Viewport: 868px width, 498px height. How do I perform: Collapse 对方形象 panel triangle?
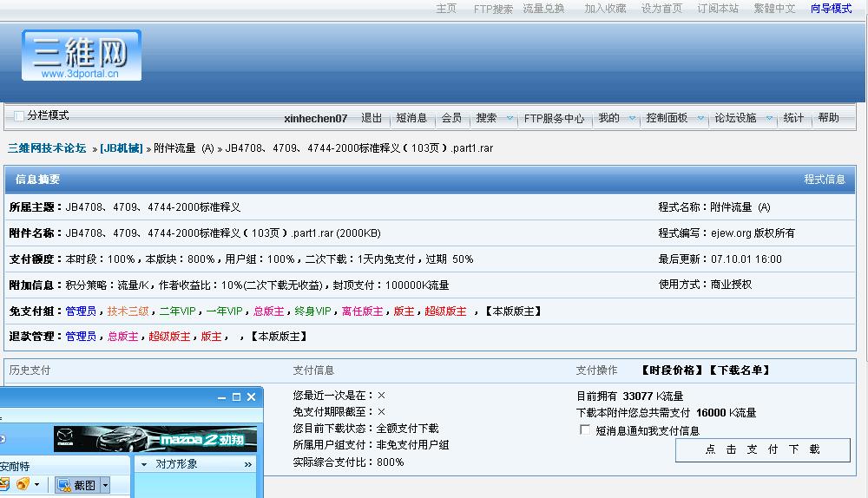[x=144, y=464]
